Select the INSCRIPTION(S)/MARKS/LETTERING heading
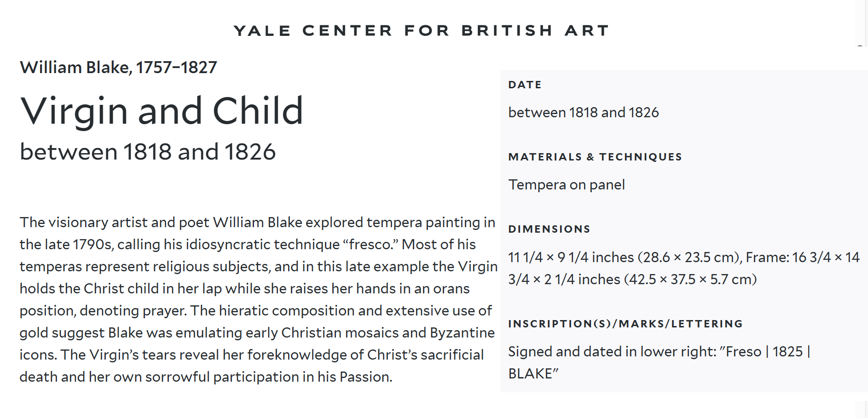This screenshot has height=418, width=868. (x=625, y=324)
